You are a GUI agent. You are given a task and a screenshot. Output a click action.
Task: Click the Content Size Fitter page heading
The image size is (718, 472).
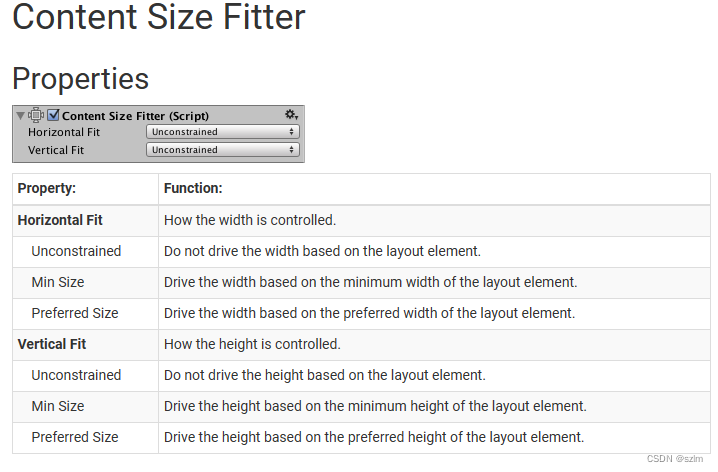click(158, 17)
